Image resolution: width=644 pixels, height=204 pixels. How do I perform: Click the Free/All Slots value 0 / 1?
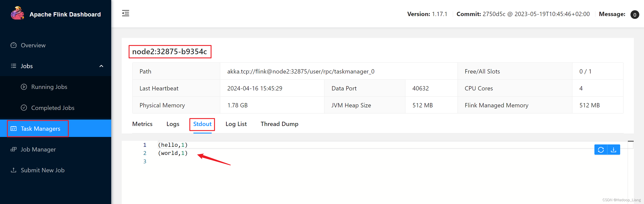click(x=585, y=71)
